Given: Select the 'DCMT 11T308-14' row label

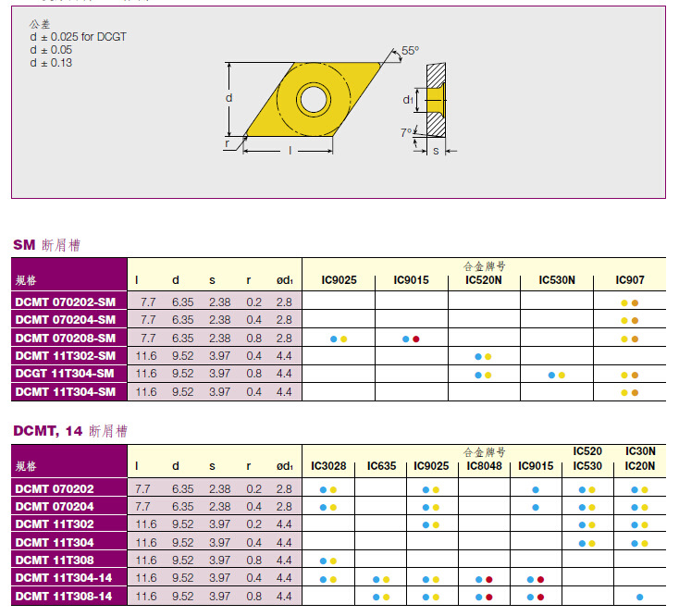Looking at the screenshot, I should click(64, 597).
